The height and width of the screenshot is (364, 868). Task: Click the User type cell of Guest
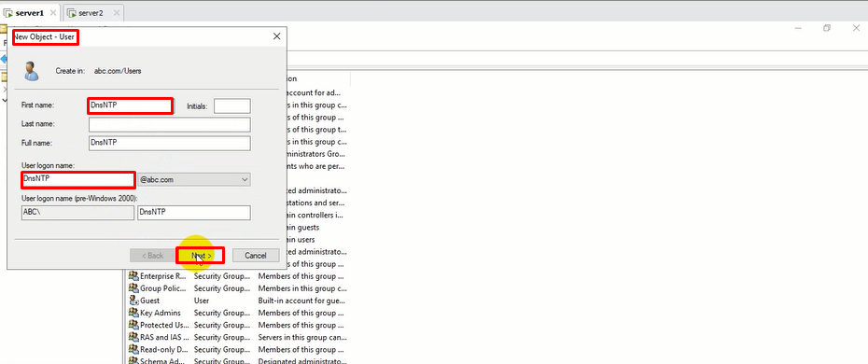202,301
